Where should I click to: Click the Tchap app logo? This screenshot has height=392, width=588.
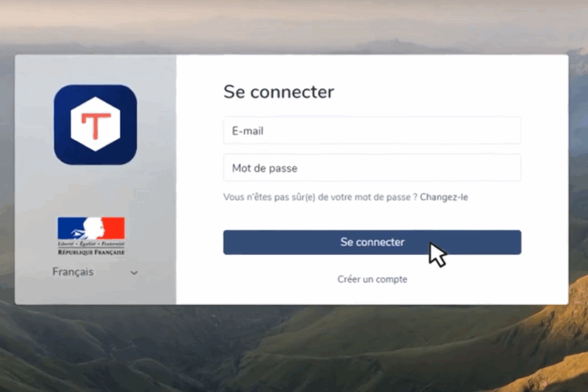(x=95, y=125)
